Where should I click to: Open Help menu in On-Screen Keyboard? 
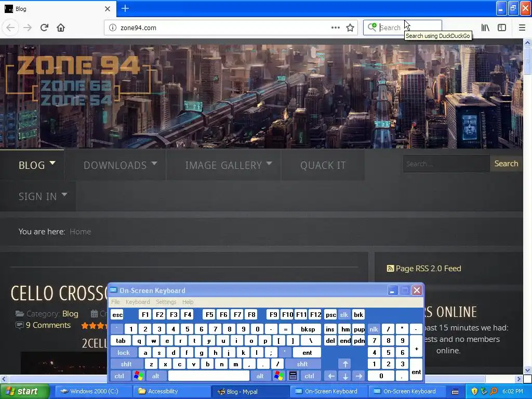click(x=188, y=302)
